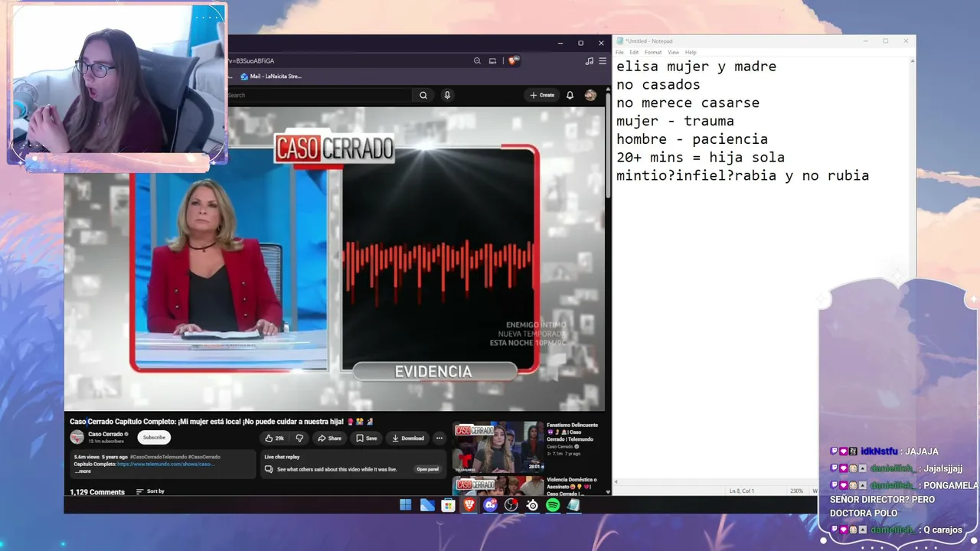980x551 pixels.
Task: Open the Notepad File menu
Action: point(619,52)
